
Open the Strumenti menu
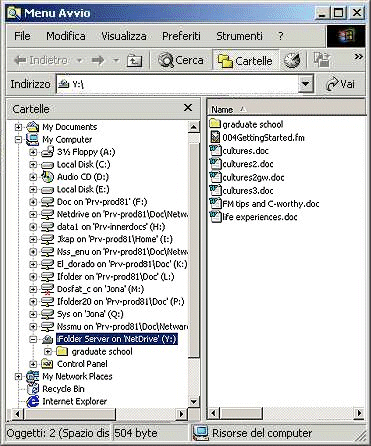pos(239,36)
